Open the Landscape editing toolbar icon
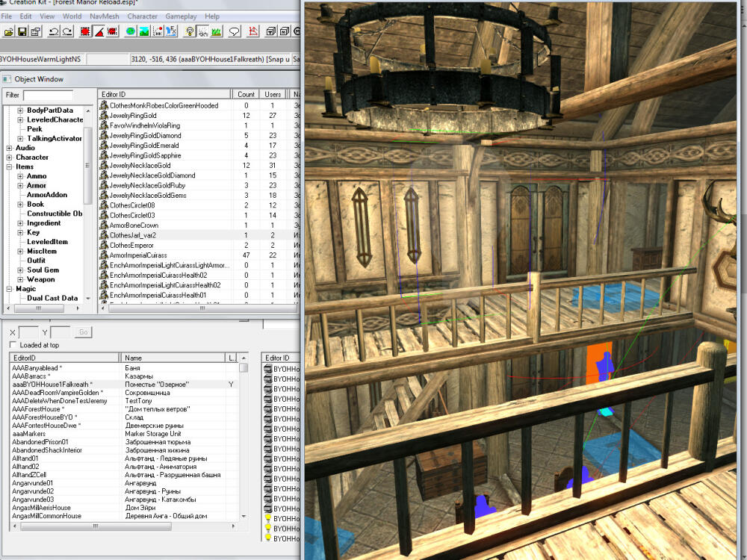Screen dimensions: 747x560 tap(144, 32)
